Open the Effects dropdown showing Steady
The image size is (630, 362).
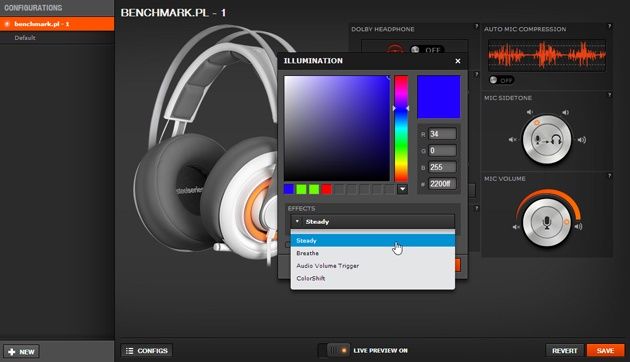point(373,221)
